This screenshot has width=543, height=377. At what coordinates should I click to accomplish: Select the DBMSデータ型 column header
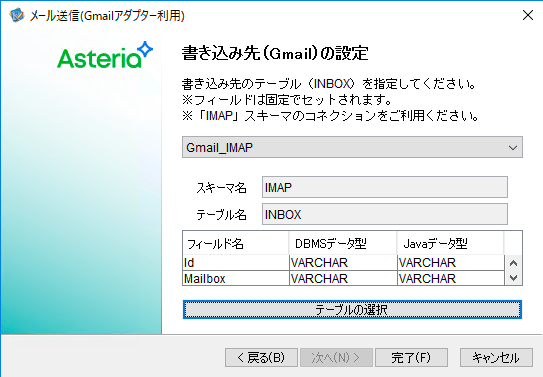coord(342,244)
